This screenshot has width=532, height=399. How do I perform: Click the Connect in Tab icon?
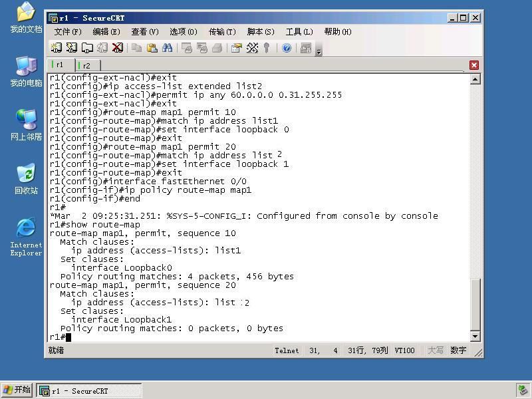tap(87, 48)
